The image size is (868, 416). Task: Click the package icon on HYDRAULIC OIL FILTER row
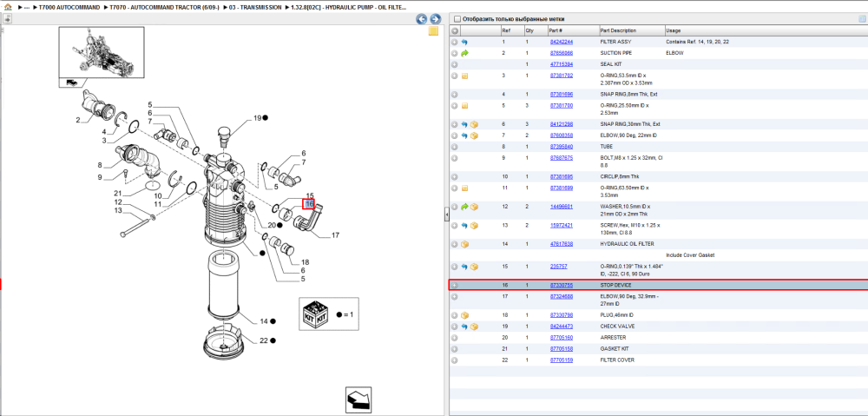tap(464, 244)
